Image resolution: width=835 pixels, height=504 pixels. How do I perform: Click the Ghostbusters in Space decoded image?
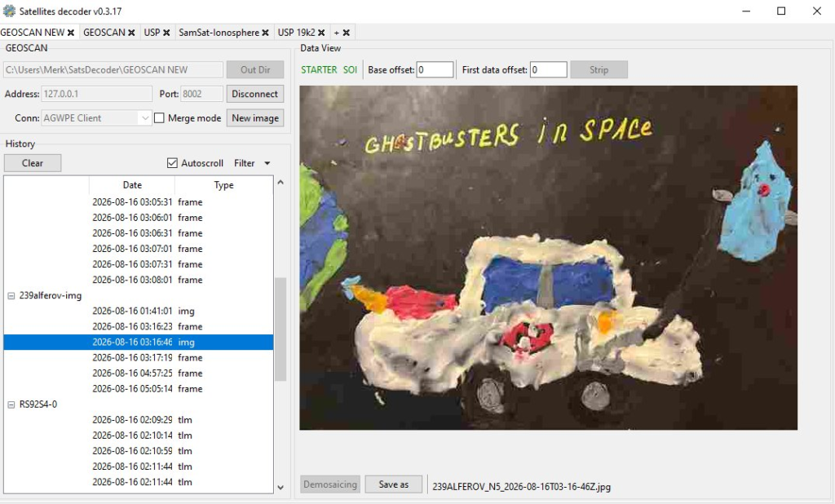point(549,258)
